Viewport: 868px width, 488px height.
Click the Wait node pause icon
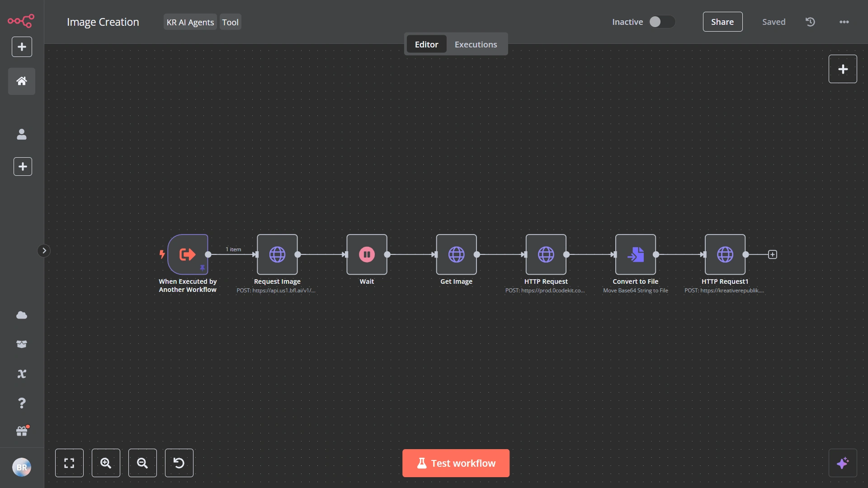pos(367,254)
